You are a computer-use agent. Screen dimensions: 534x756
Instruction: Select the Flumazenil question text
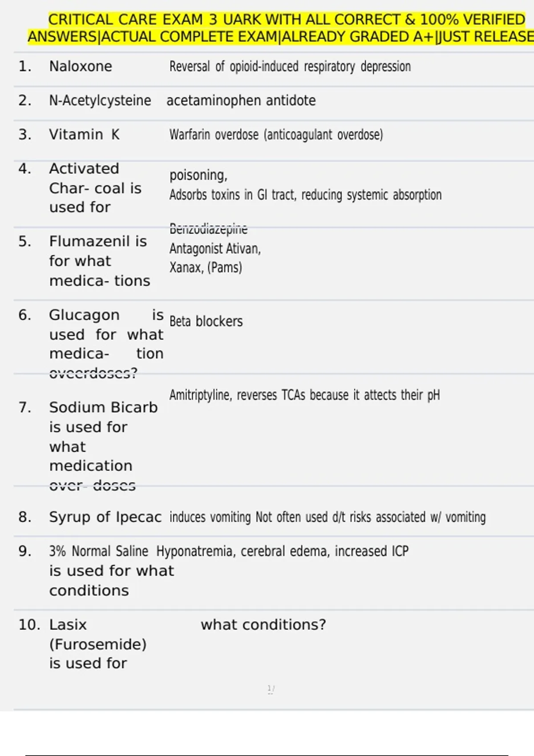click(99, 261)
